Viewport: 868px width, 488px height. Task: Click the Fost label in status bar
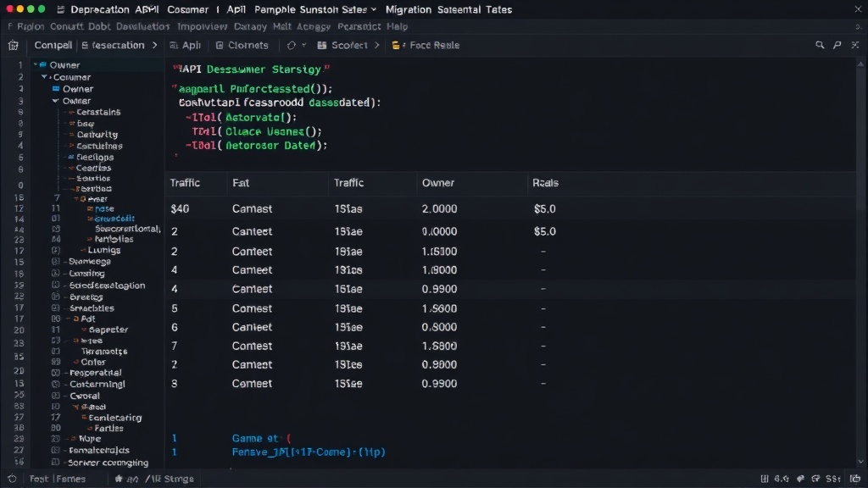click(x=39, y=479)
